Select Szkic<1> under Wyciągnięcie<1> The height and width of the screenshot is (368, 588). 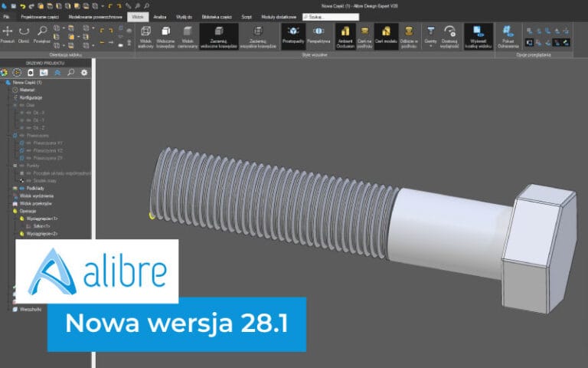[x=41, y=226]
